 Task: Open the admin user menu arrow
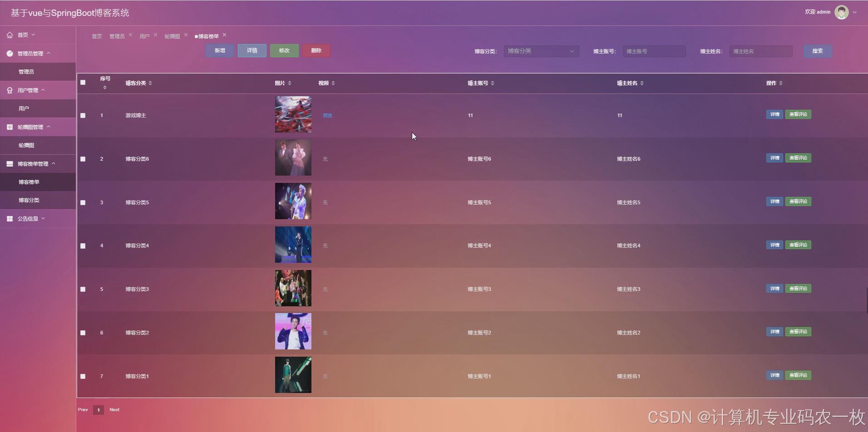click(x=855, y=12)
